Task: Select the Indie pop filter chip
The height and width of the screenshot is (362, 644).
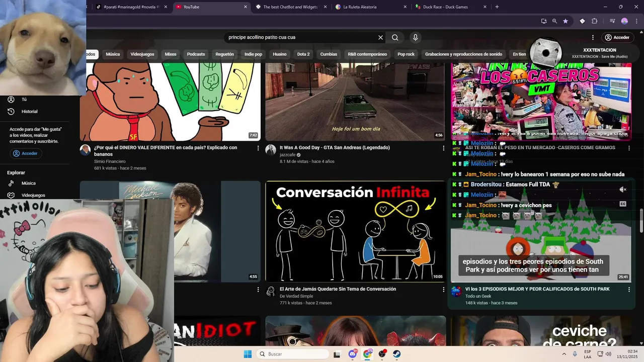Action: tap(253, 54)
